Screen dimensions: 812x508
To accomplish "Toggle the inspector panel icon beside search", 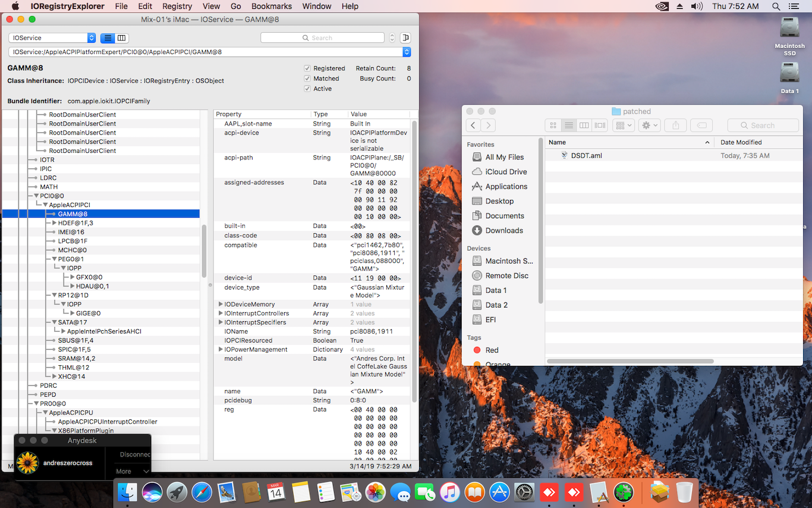I will pyautogui.click(x=405, y=38).
